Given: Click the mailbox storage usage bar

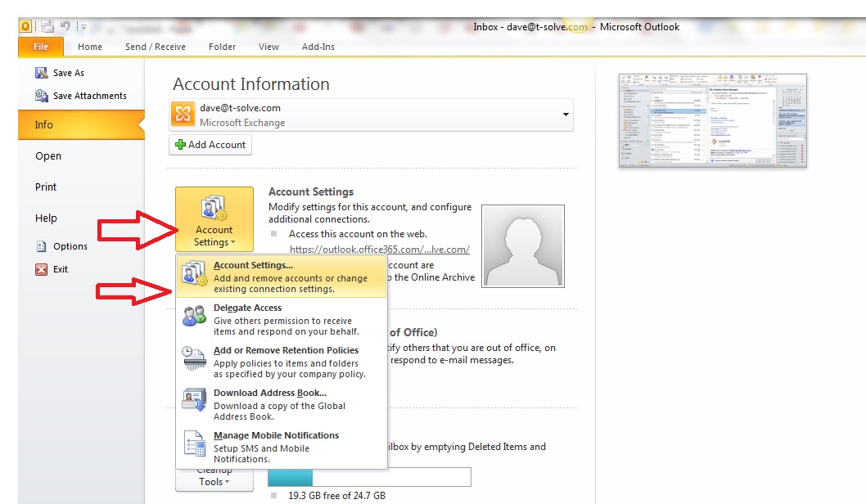Looking at the screenshot, I should click(369, 477).
